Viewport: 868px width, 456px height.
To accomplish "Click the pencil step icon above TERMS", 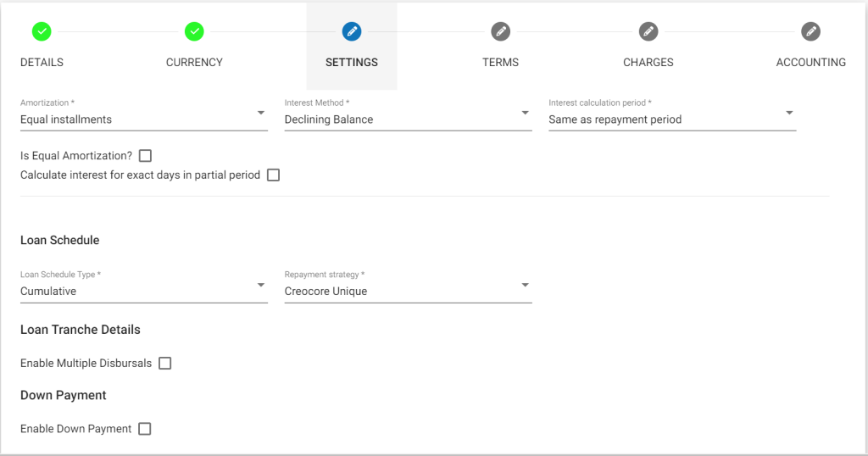I will 500,31.
